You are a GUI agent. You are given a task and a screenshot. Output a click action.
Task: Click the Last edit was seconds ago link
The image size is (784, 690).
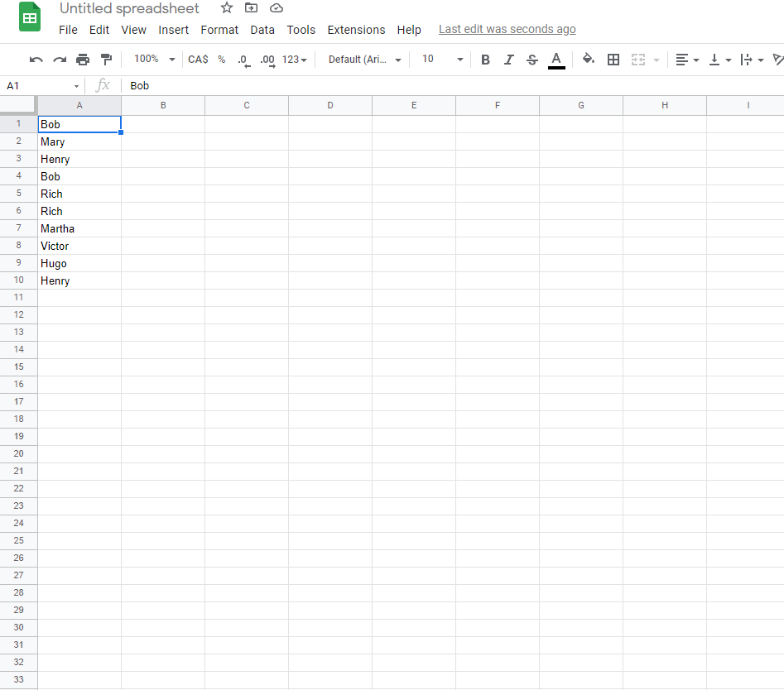pyautogui.click(x=507, y=29)
